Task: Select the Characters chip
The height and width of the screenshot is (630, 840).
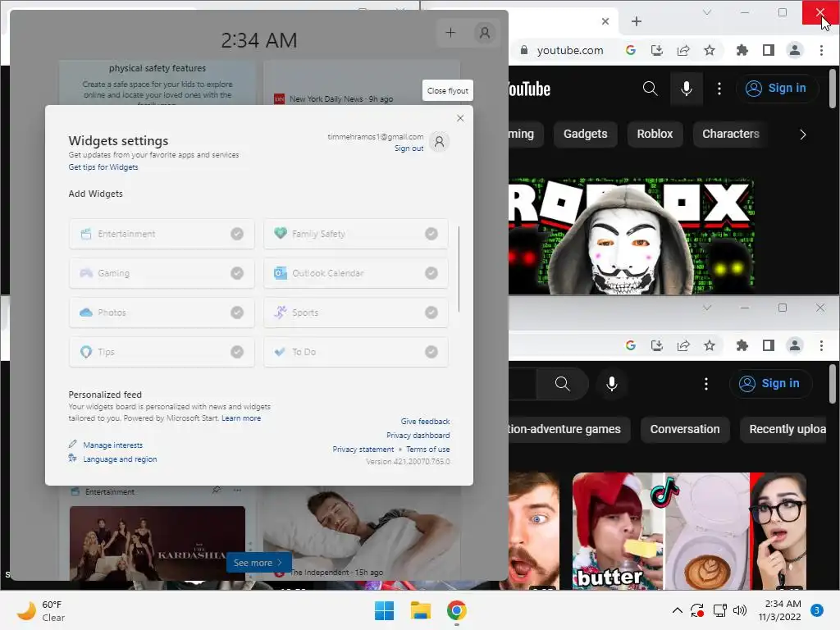Action: pos(731,134)
